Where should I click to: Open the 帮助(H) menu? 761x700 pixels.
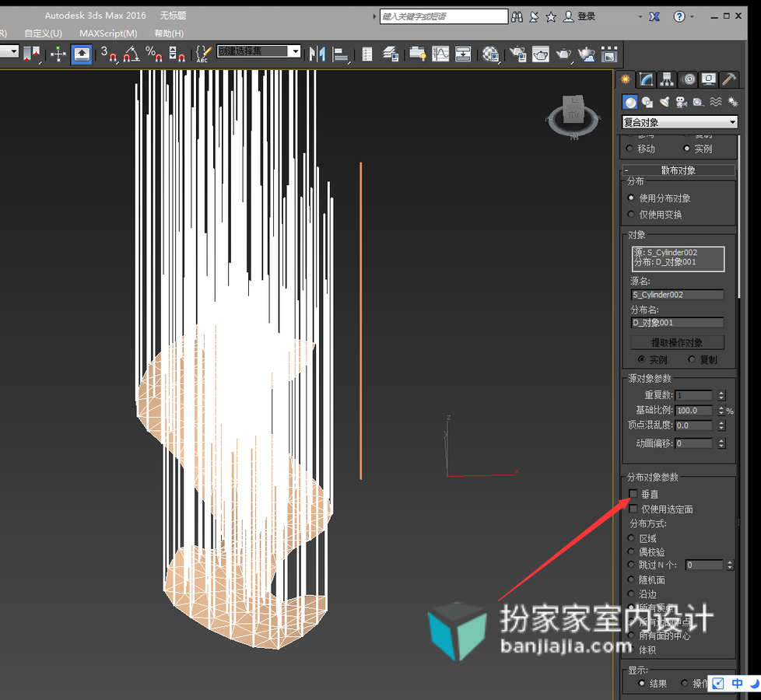click(x=169, y=33)
